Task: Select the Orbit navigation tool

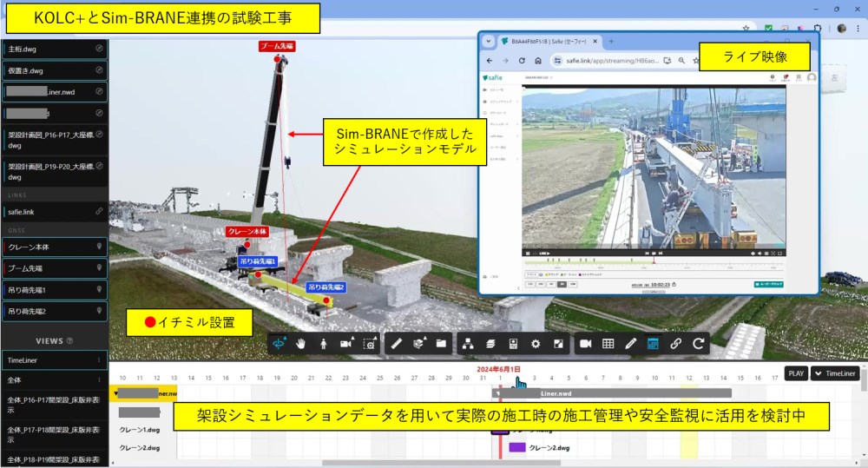Action: 279,344
